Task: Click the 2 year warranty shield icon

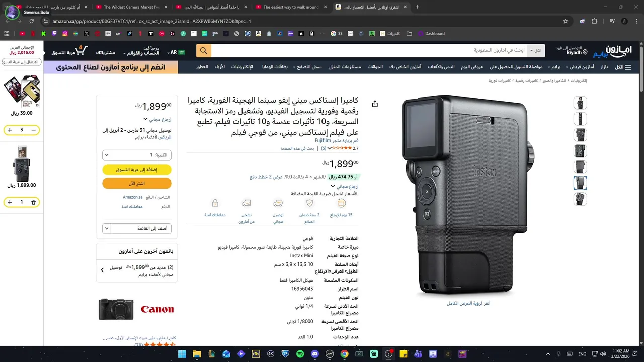Action: pyautogui.click(x=310, y=203)
